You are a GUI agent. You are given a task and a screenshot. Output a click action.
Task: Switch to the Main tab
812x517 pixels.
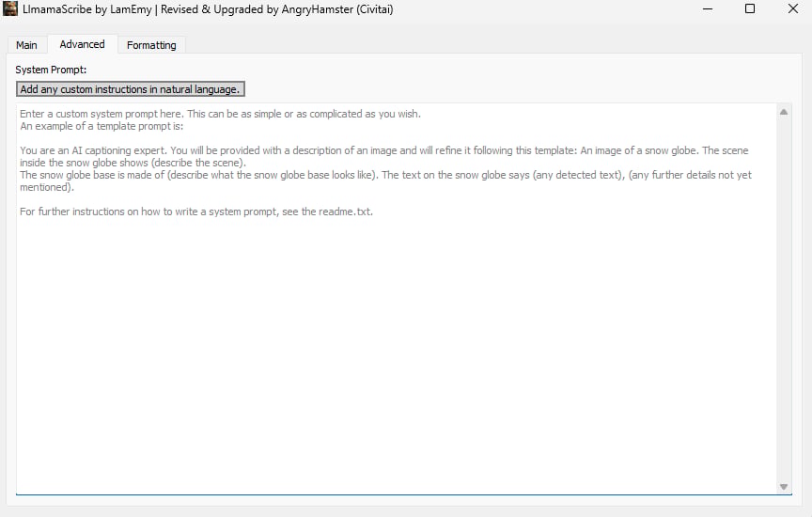(26, 45)
